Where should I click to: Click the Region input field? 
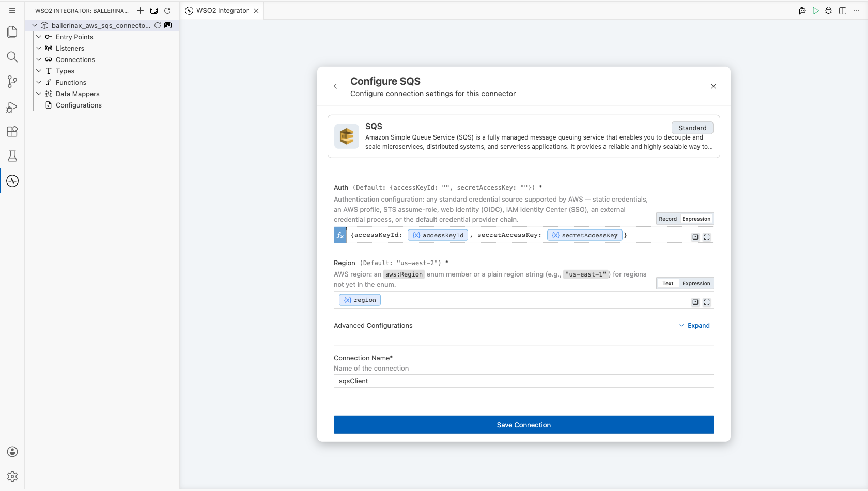tap(524, 300)
